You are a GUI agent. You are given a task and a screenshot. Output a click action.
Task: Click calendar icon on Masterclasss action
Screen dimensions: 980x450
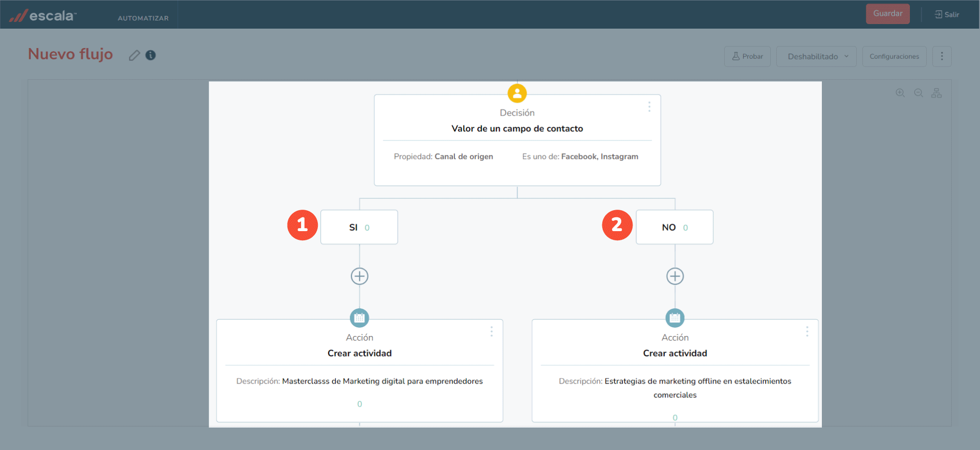click(x=359, y=318)
